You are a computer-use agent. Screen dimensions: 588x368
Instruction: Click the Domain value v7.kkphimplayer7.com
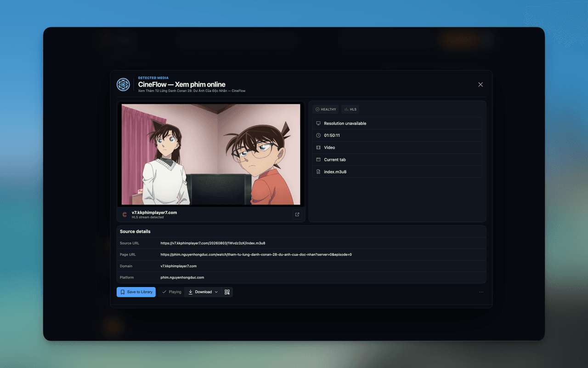pyautogui.click(x=178, y=266)
